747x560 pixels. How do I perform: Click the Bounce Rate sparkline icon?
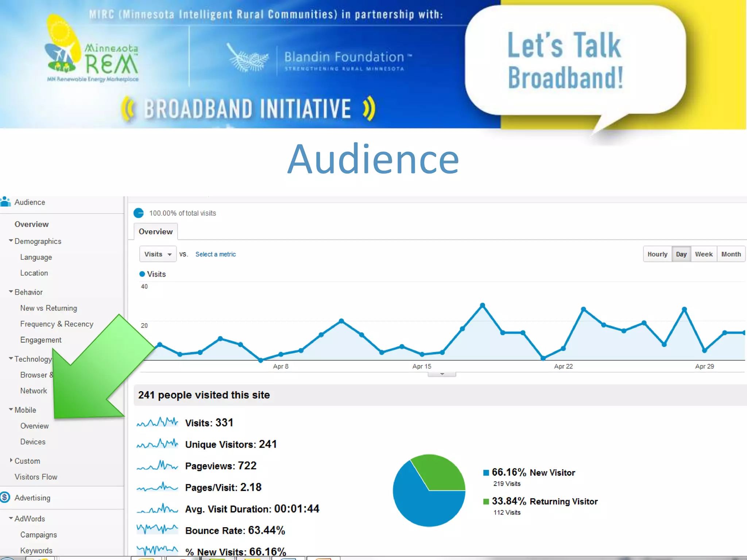click(157, 529)
